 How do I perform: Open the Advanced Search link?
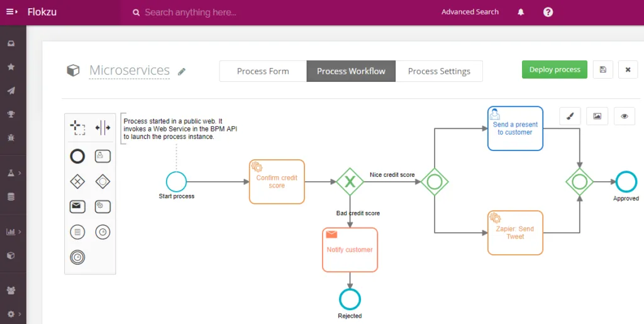470,12
